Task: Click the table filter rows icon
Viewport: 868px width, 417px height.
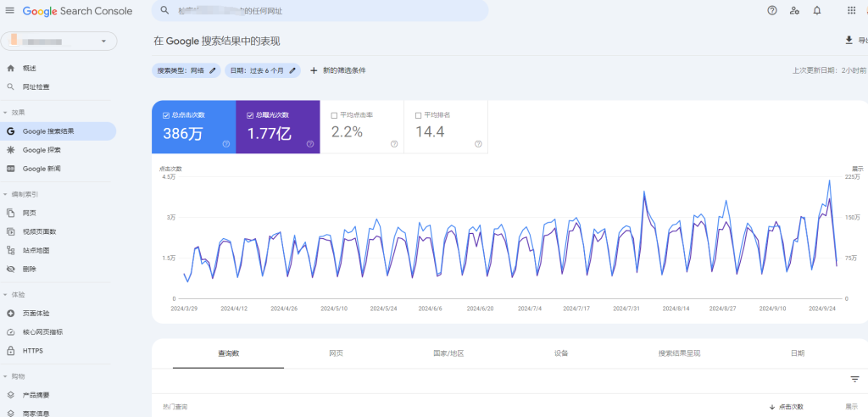Action: (854, 379)
